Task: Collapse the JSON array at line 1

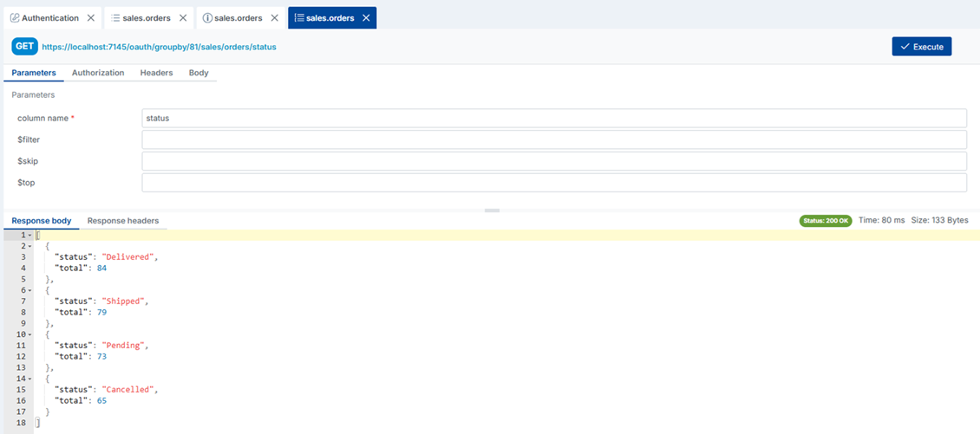Action: pos(30,236)
